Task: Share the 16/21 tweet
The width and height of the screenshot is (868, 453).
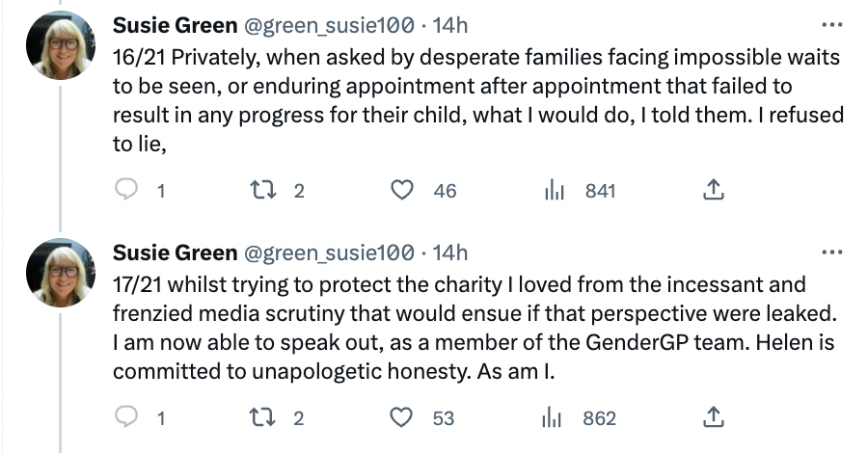Action: 714,190
